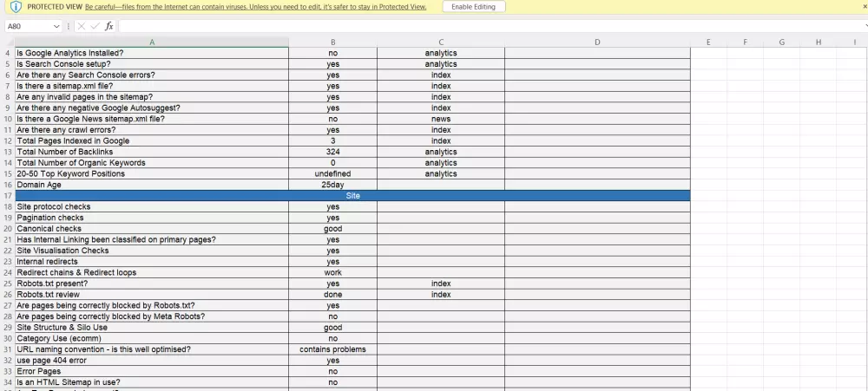Click cell 'Site Visualisation Checks'
This screenshot has height=391, width=868.
[152, 251]
